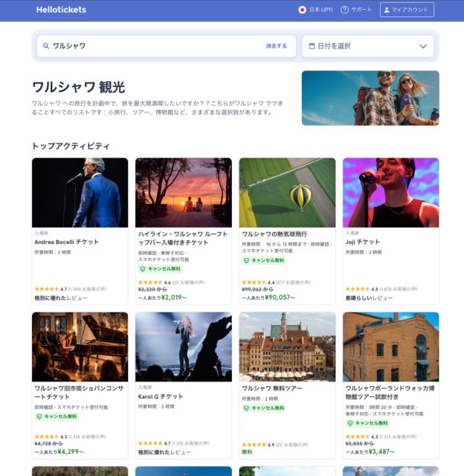Viewport: 464px width, 476px height.
Task: Click the sunset rooftop bar photo
Action: (x=183, y=193)
